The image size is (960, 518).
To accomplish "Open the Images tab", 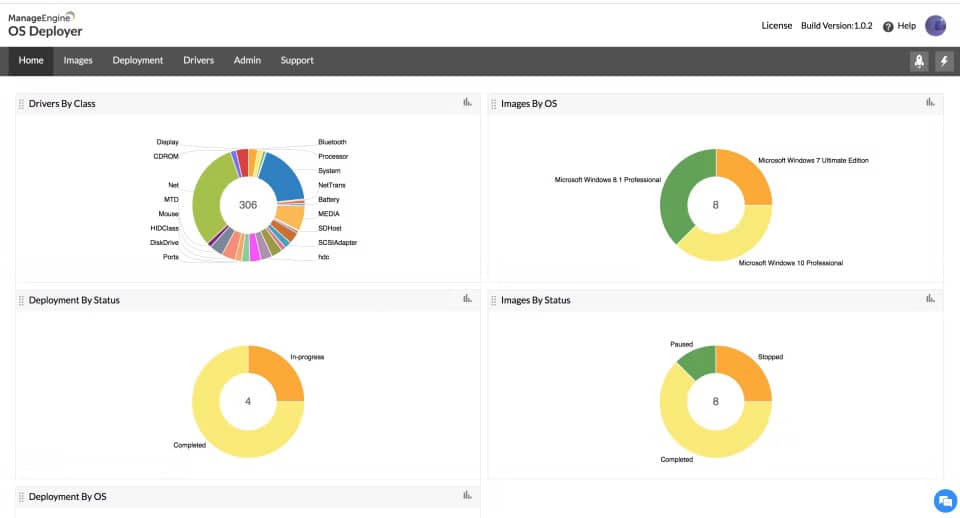I will coord(78,61).
